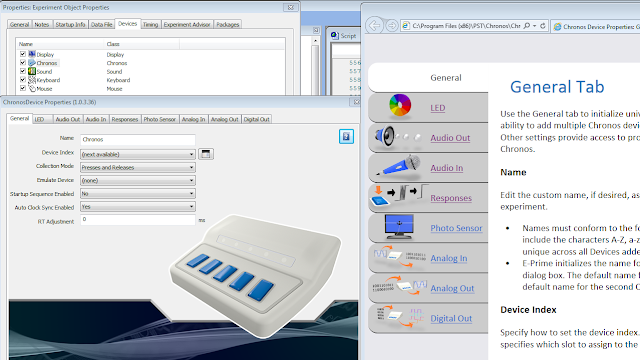Click the help icon in ChronosDevice Properties
This screenshot has width=640, height=360.
coord(346,136)
